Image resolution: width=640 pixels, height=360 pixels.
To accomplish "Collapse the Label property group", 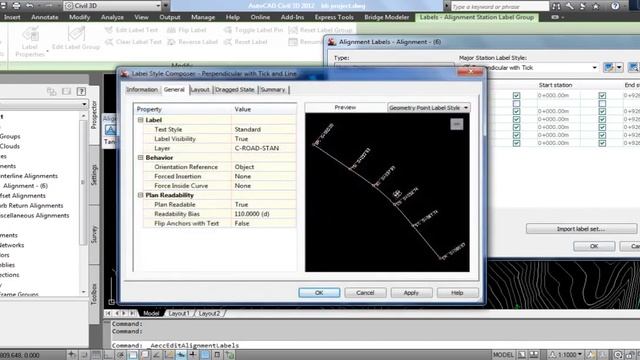I will 140,120.
